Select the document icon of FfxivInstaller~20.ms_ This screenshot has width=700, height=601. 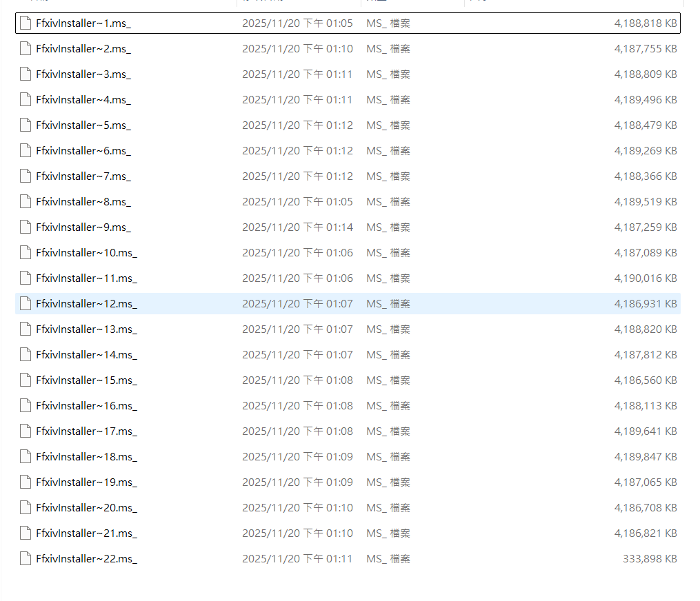(x=26, y=508)
